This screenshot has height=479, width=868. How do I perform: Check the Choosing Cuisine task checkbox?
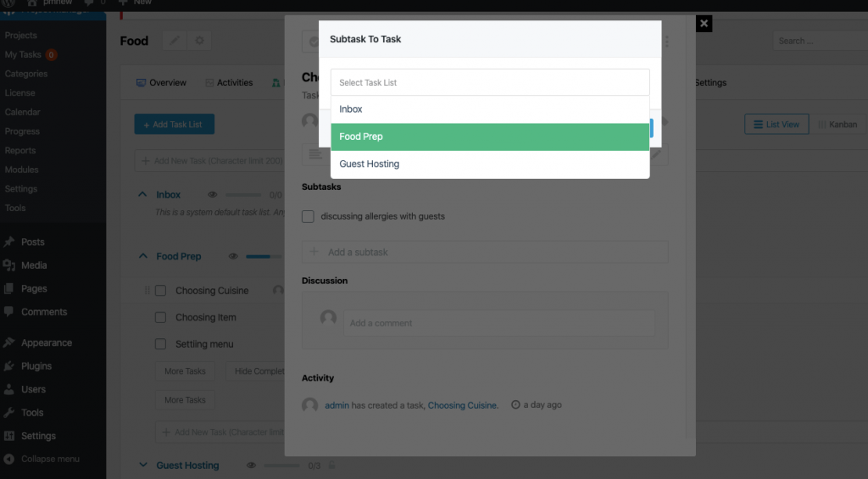pos(160,291)
